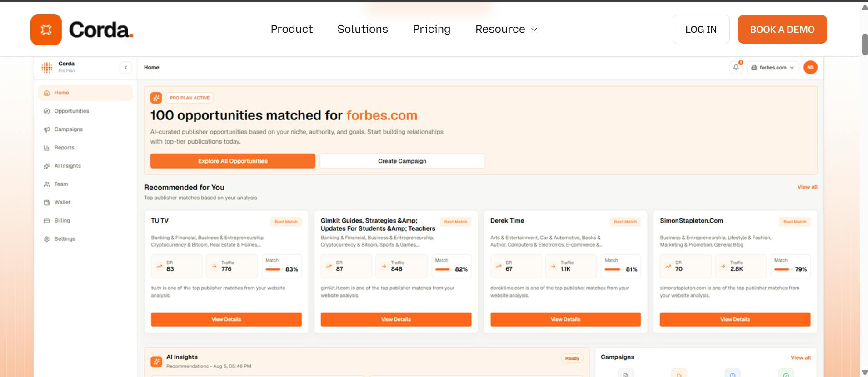Click the AI Insights panel sparkle icon
Screen dimensions: 868x377
coord(156,362)
